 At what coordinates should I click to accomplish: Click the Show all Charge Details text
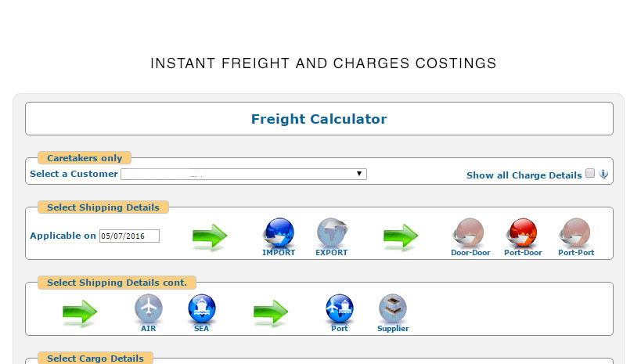click(524, 175)
